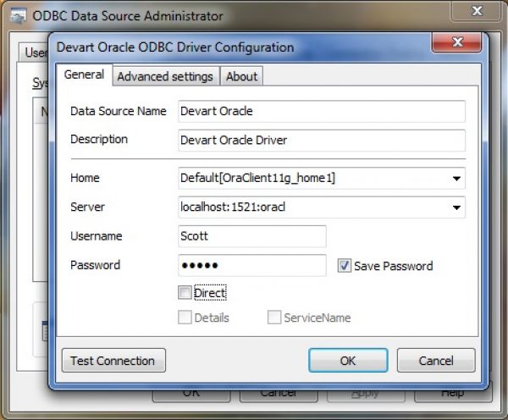Close the ODBC Data Source Administrator window
The image size is (508, 420).
pyautogui.click(x=476, y=11)
